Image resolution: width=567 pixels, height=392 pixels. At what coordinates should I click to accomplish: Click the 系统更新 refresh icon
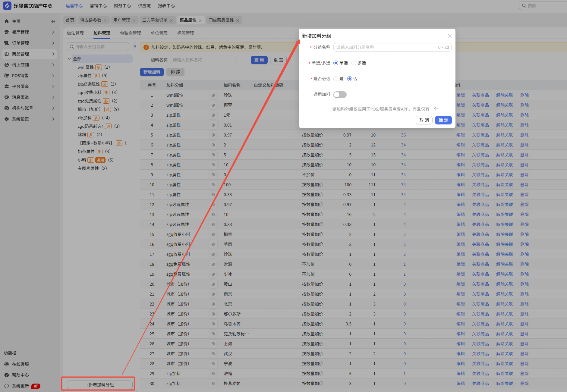tap(7, 386)
